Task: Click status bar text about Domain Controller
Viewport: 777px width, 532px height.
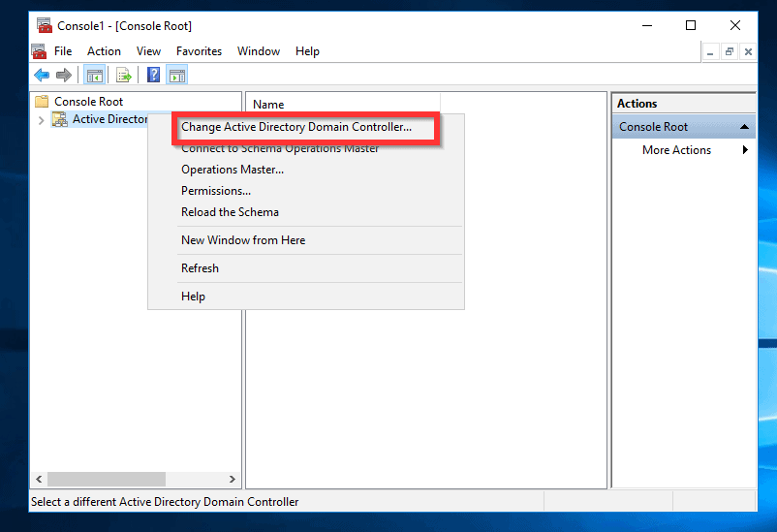Action: [165, 502]
